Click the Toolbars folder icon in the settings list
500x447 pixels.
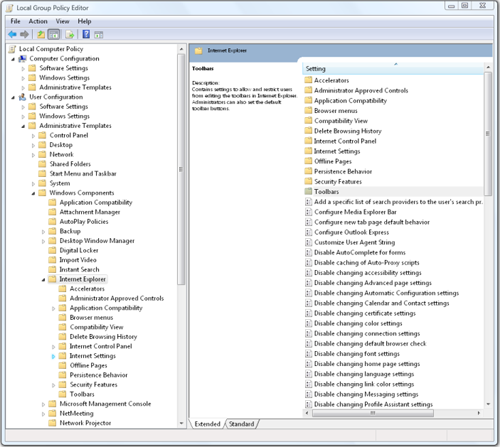(308, 192)
